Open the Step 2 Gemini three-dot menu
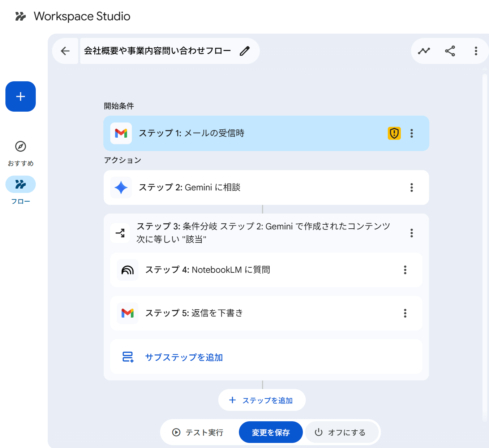Screen dimensions: 489x448 pos(412,188)
